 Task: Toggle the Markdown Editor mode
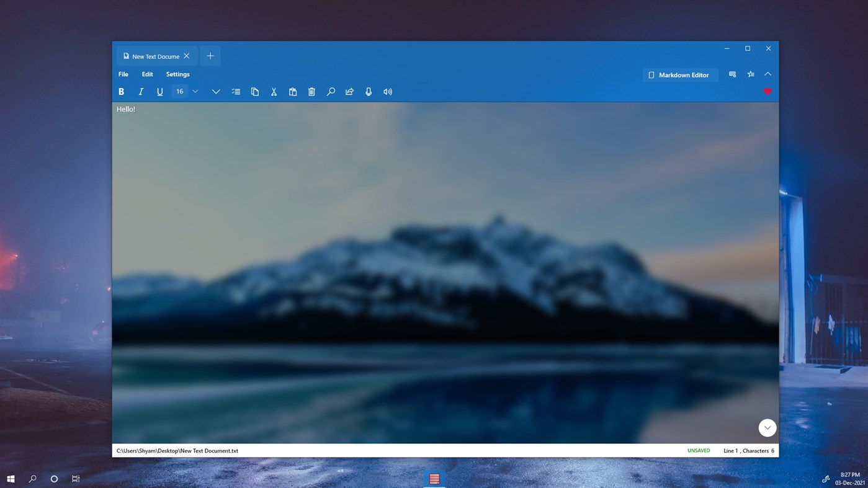click(680, 74)
